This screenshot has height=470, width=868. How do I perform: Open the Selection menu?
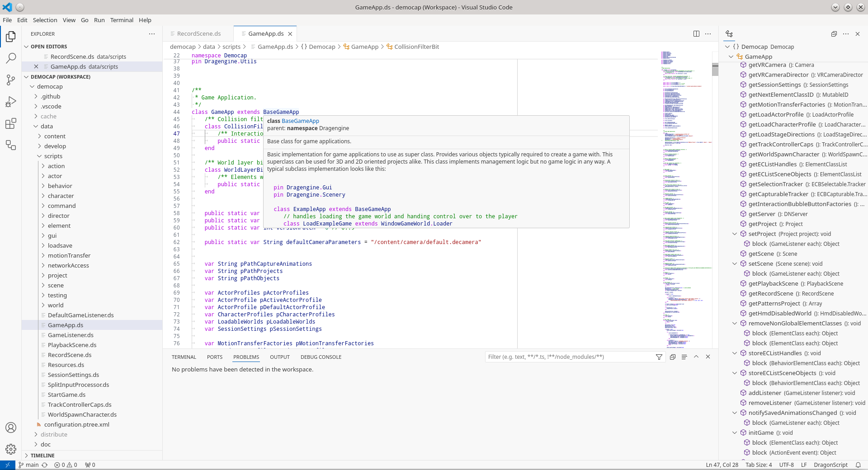[45, 20]
